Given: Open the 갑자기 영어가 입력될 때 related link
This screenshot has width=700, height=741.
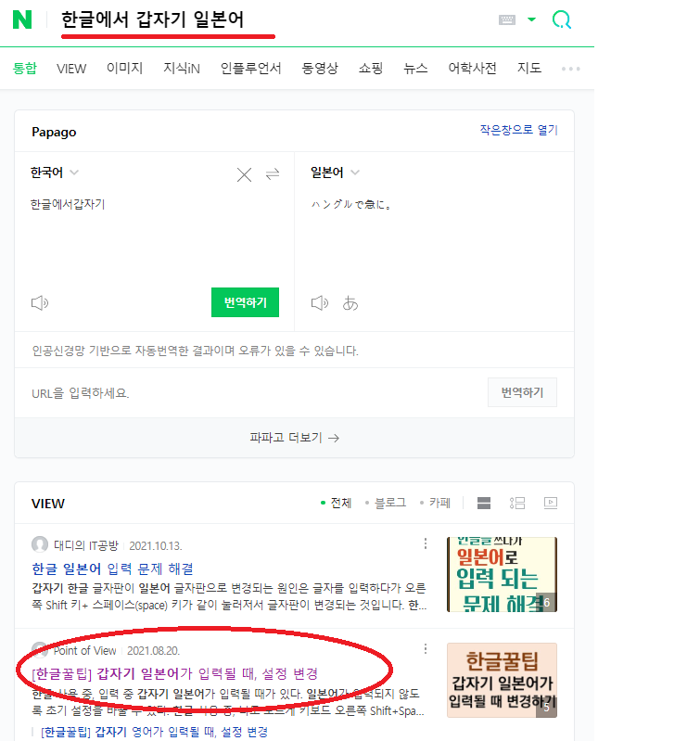Looking at the screenshot, I should (155, 732).
